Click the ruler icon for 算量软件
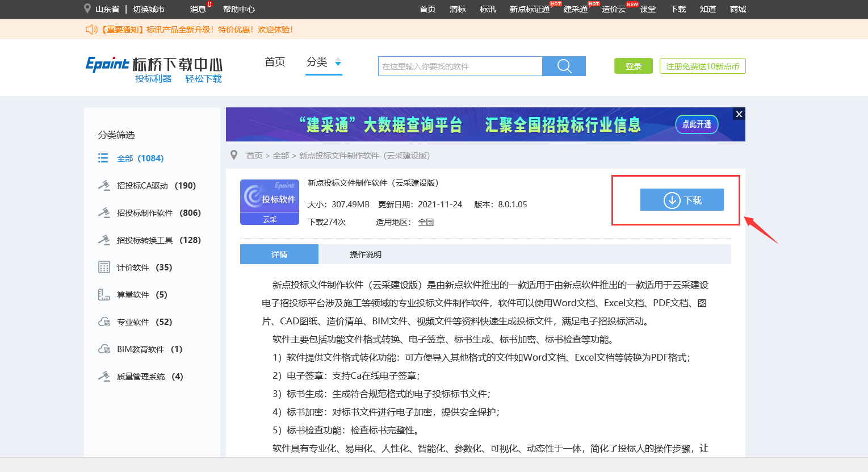 [104, 294]
